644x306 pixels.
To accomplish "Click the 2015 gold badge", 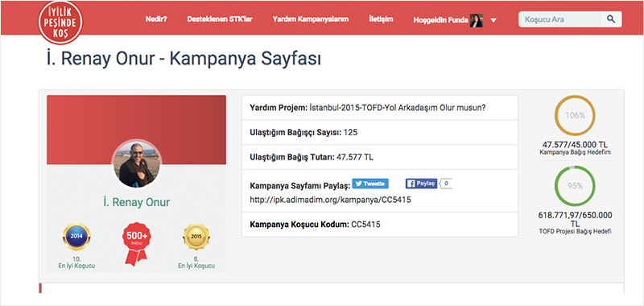I will coord(196,236).
